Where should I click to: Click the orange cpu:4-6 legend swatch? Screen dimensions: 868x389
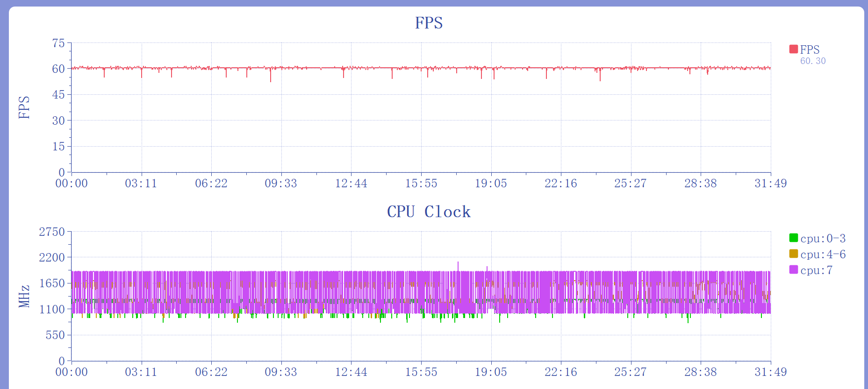click(793, 254)
